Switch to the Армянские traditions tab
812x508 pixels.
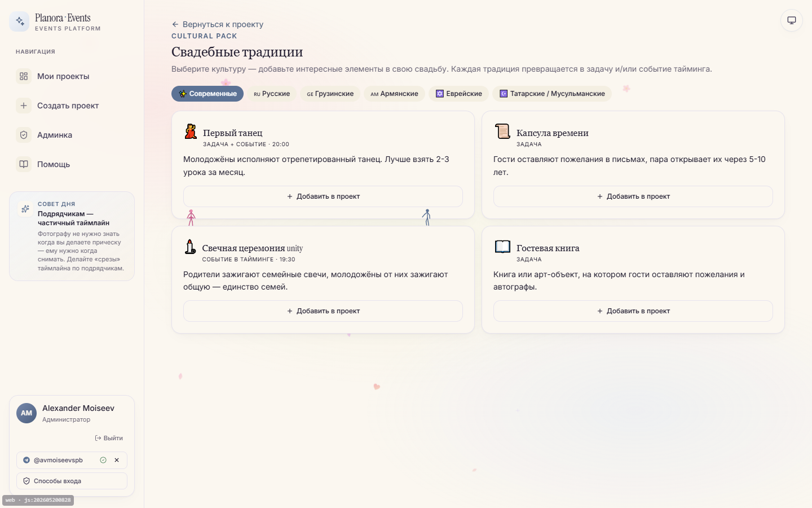395,94
